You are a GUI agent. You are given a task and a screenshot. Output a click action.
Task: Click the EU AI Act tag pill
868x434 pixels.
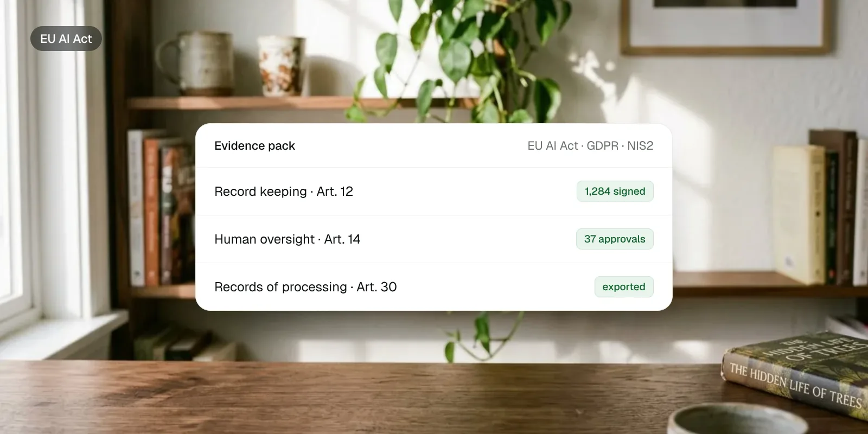coord(66,39)
